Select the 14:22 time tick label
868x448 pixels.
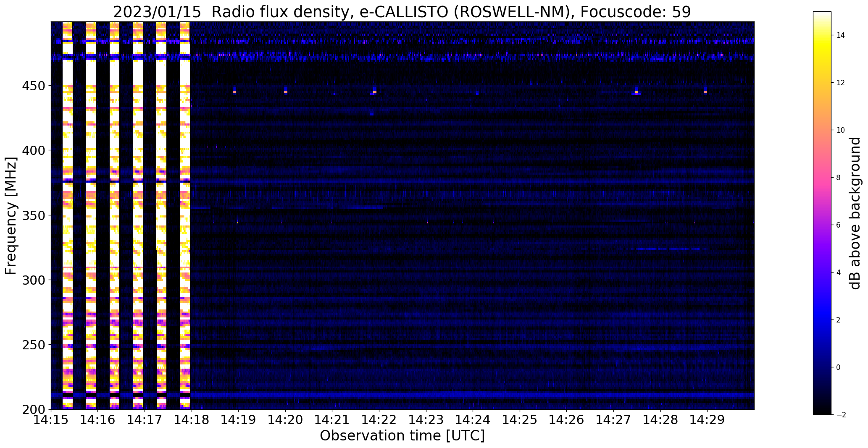[x=379, y=419]
